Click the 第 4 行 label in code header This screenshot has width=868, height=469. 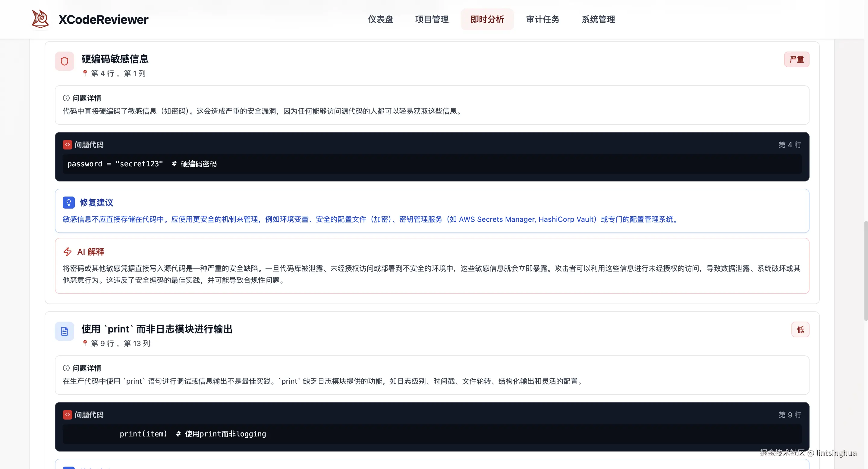(x=790, y=145)
